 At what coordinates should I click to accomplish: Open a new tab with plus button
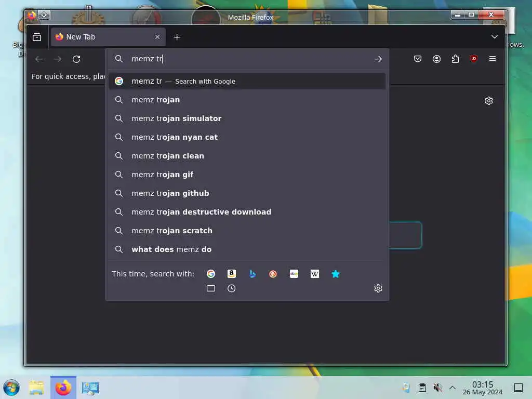click(x=177, y=37)
